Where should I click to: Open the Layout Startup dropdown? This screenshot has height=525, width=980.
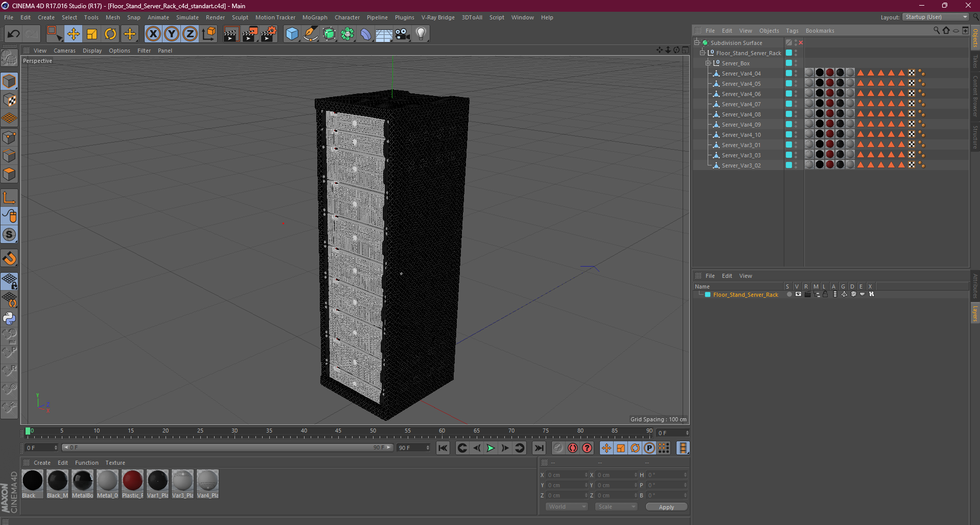point(936,17)
